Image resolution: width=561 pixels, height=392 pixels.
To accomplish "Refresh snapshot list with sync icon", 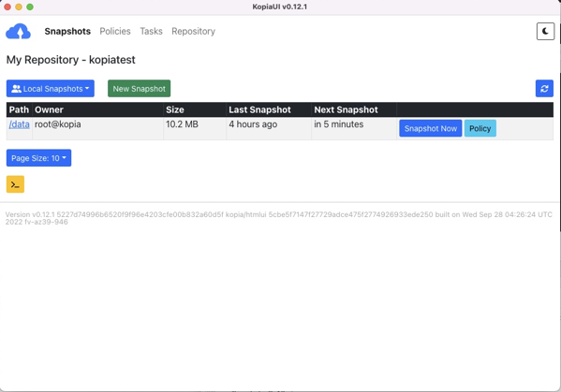I will (544, 89).
